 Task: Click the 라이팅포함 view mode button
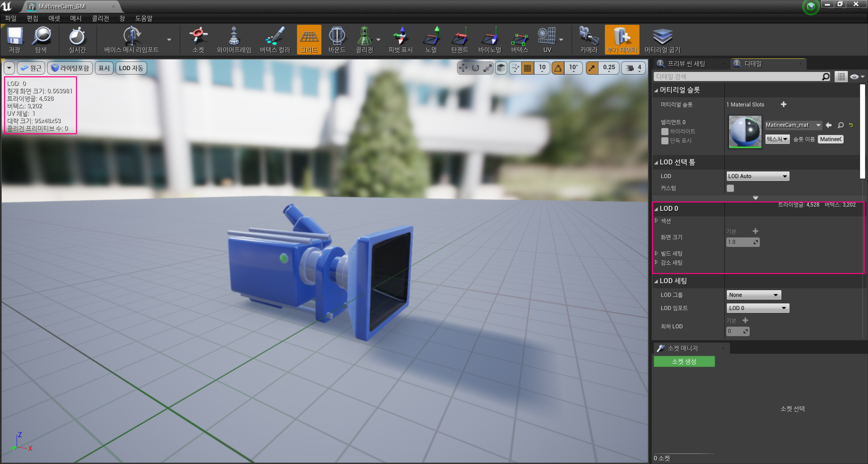click(70, 68)
